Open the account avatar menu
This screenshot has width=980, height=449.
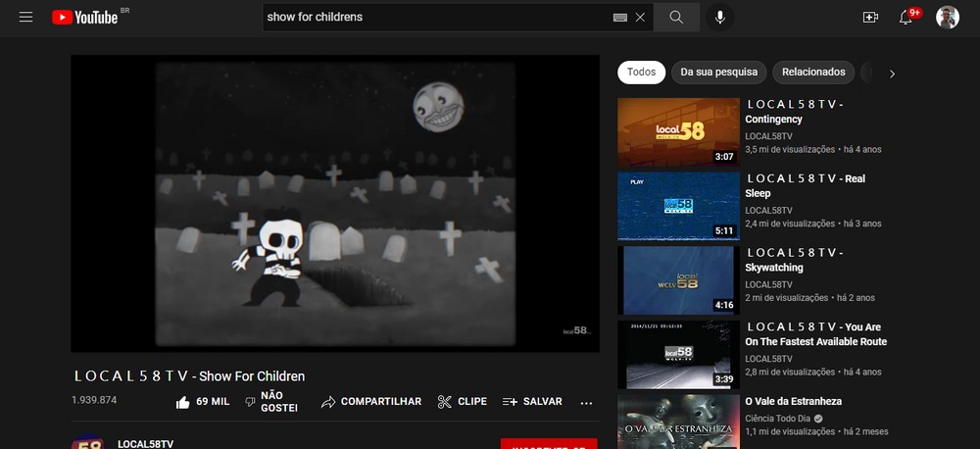pos(948,17)
